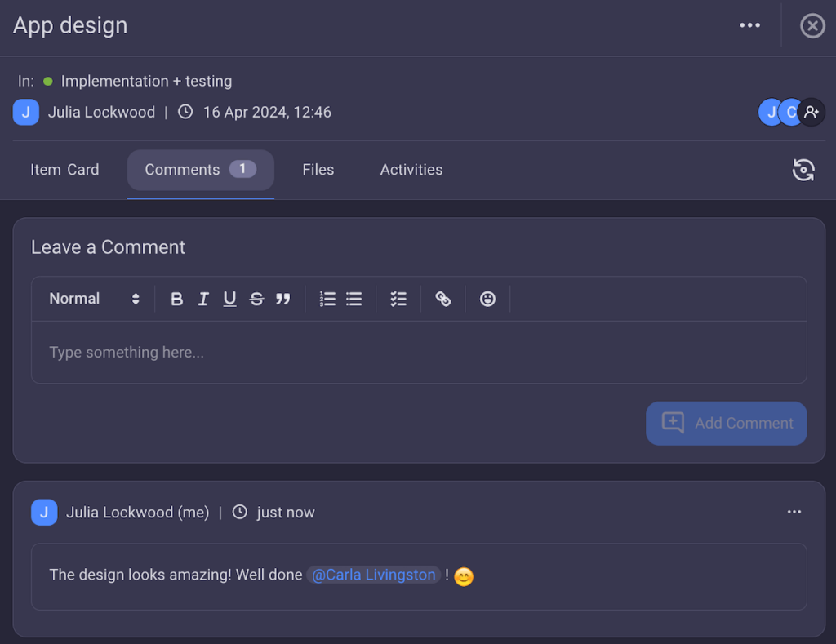Open the Activities tab
The image size is (836, 644).
coord(411,170)
